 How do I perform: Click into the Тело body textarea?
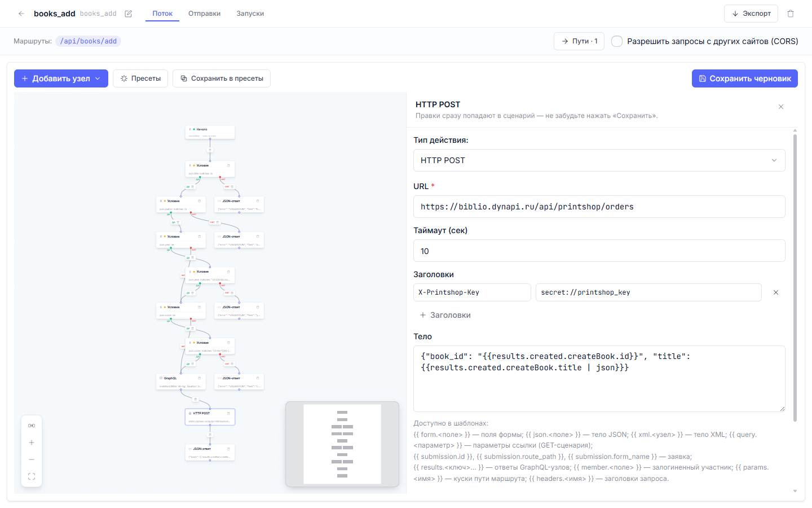pos(599,379)
